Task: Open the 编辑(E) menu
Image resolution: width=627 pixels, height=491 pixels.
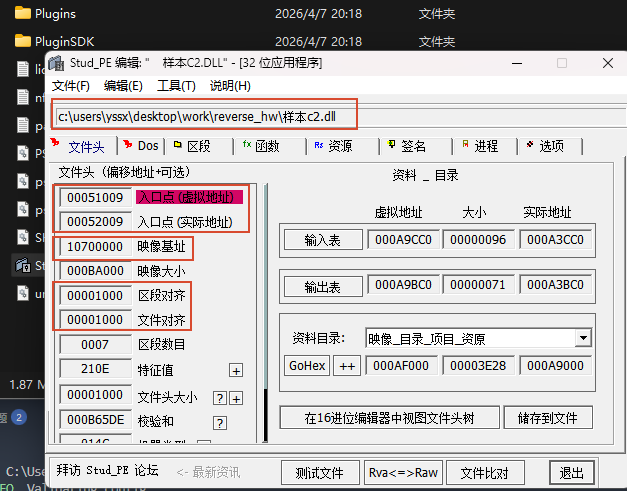Action: [123, 86]
